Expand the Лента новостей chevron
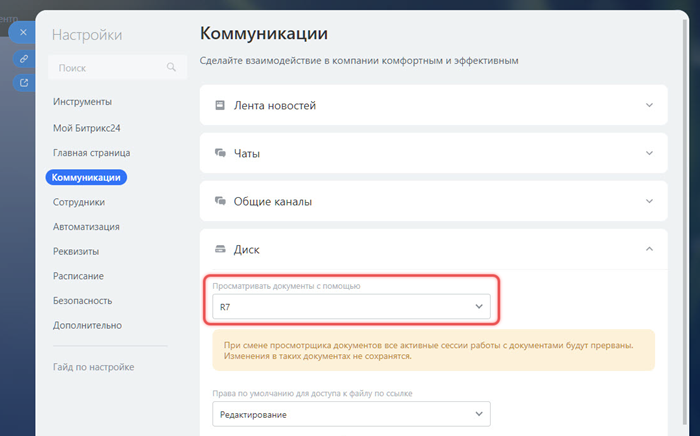Screen dimensions: 700x436 tap(649, 105)
